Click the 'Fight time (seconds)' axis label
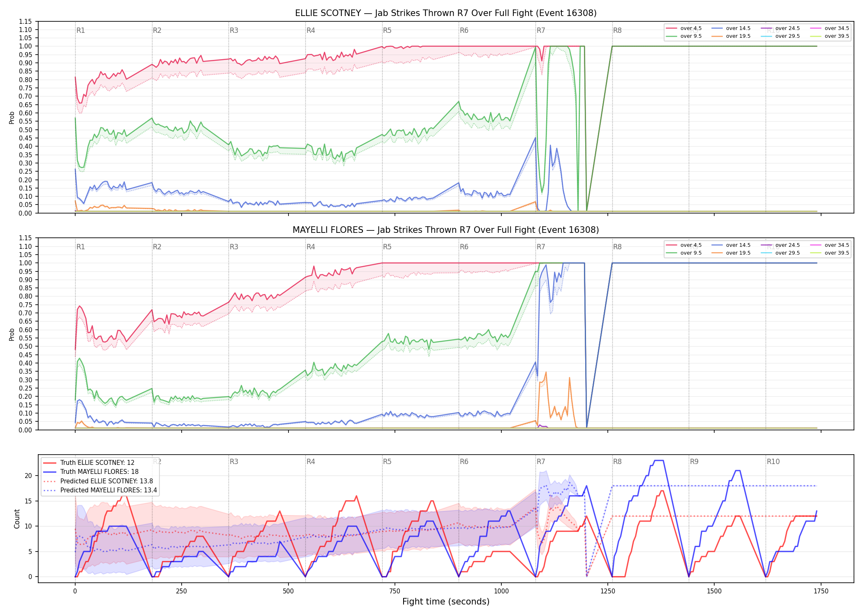The image size is (863, 616). [x=446, y=602]
